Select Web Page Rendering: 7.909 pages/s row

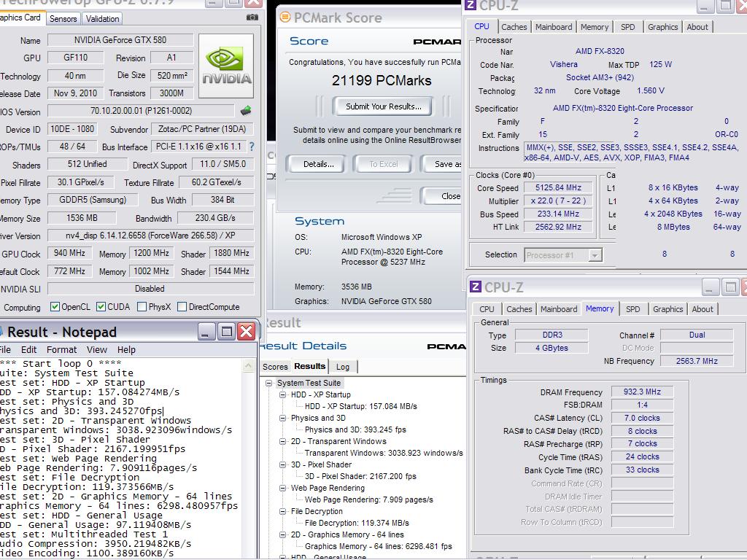[368, 499]
